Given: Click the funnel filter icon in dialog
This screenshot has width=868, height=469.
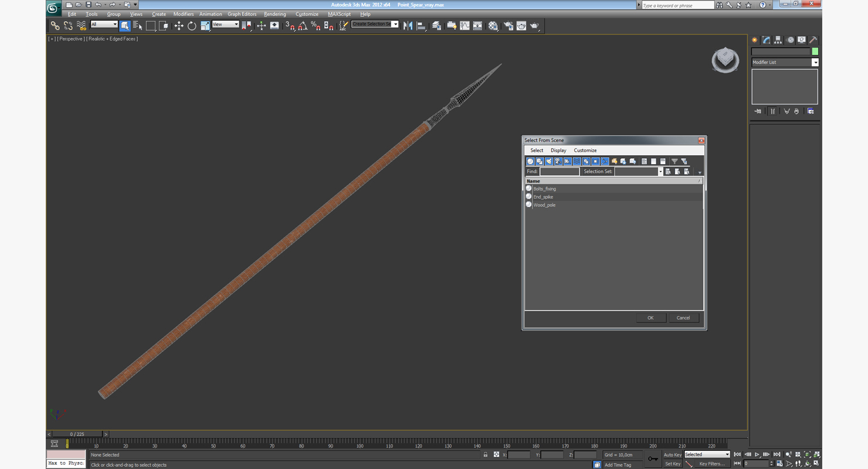Looking at the screenshot, I should (x=674, y=161).
